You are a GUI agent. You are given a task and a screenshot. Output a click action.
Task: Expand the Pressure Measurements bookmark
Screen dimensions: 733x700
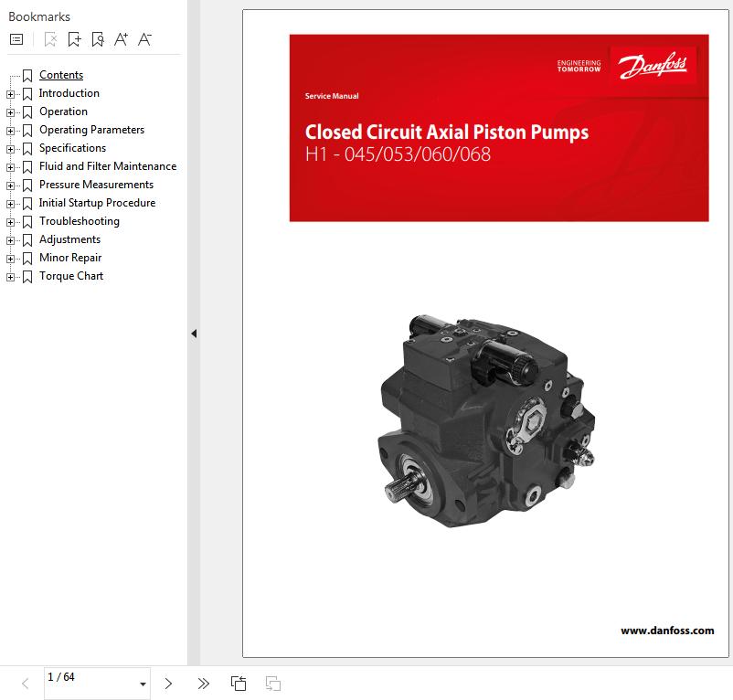coord(10,186)
